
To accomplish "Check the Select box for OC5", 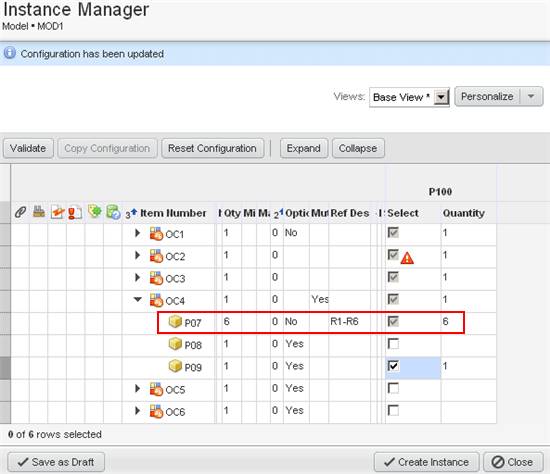I will click(393, 388).
